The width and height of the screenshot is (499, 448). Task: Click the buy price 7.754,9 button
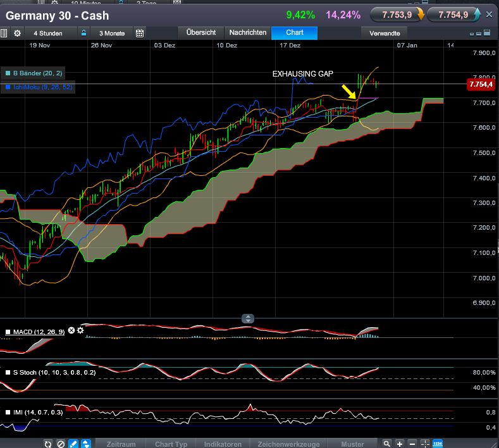[453, 15]
